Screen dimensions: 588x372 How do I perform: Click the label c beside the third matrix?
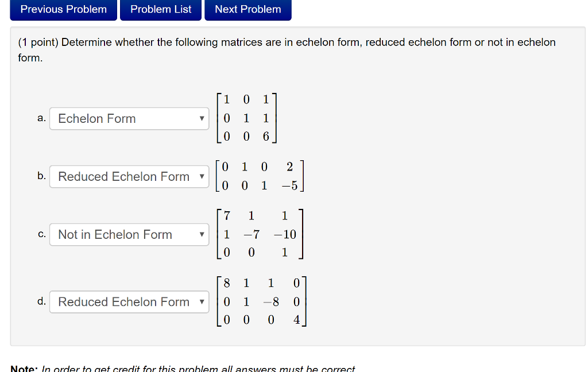(40, 234)
